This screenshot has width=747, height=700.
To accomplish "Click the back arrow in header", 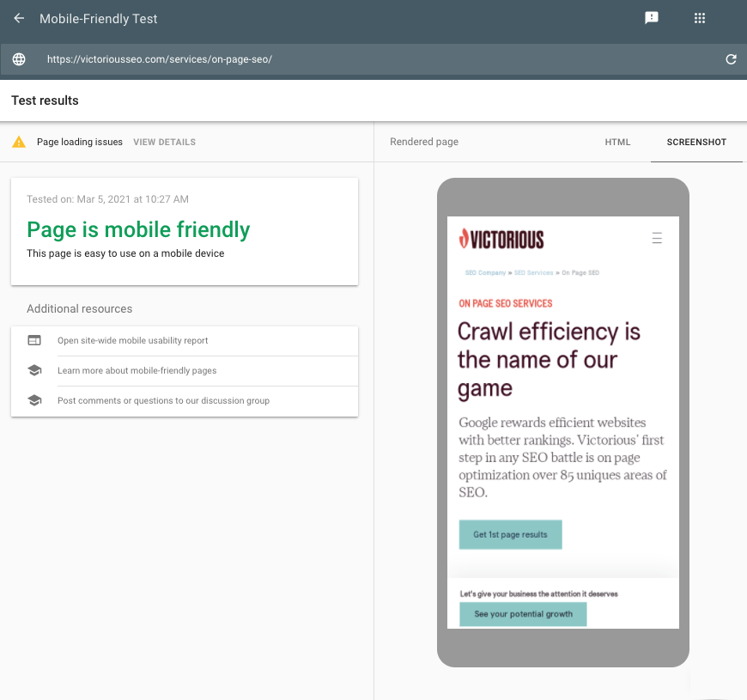I will click(19, 18).
